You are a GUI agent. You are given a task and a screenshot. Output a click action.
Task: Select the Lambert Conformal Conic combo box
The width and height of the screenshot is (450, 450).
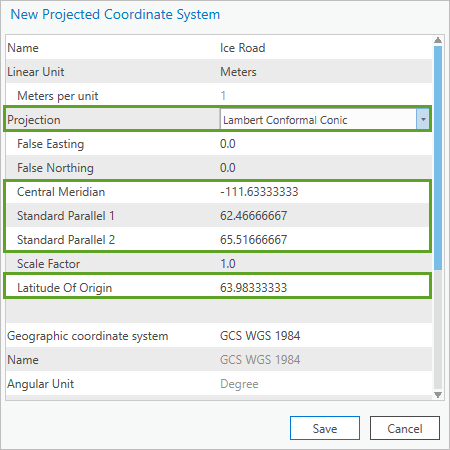[x=324, y=119]
